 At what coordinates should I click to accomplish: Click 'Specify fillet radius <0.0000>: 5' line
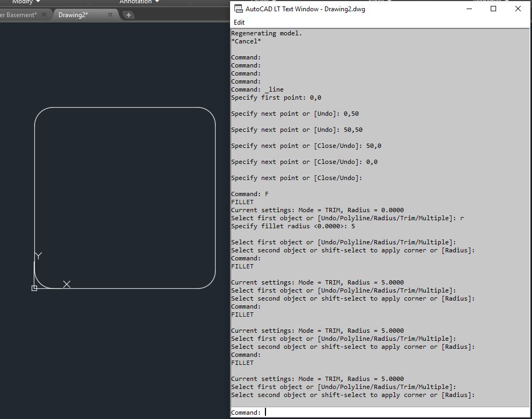click(x=293, y=226)
